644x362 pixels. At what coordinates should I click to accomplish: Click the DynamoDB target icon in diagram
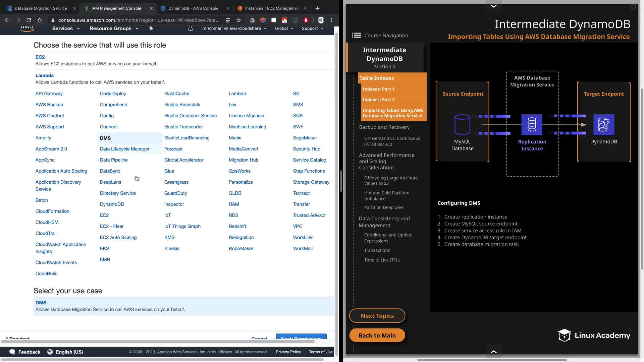pyautogui.click(x=603, y=124)
